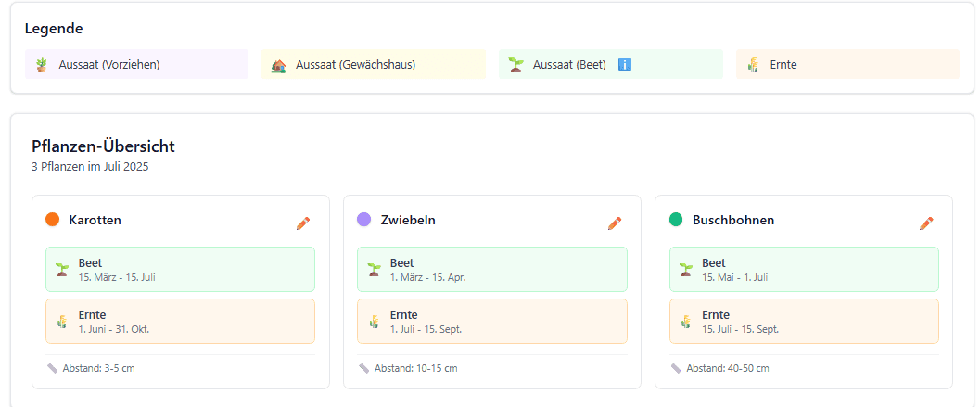980x407 pixels.
Task: Click the orange Karotten color dot
Action: coord(53,220)
